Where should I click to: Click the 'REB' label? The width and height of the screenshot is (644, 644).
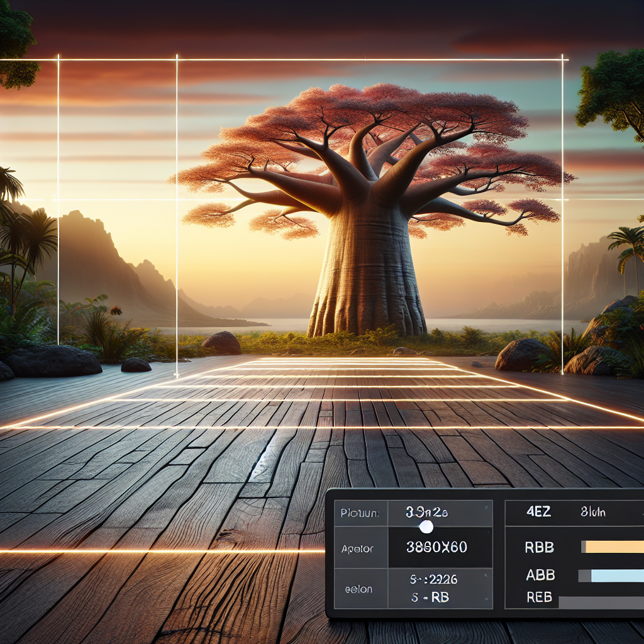coord(539,597)
